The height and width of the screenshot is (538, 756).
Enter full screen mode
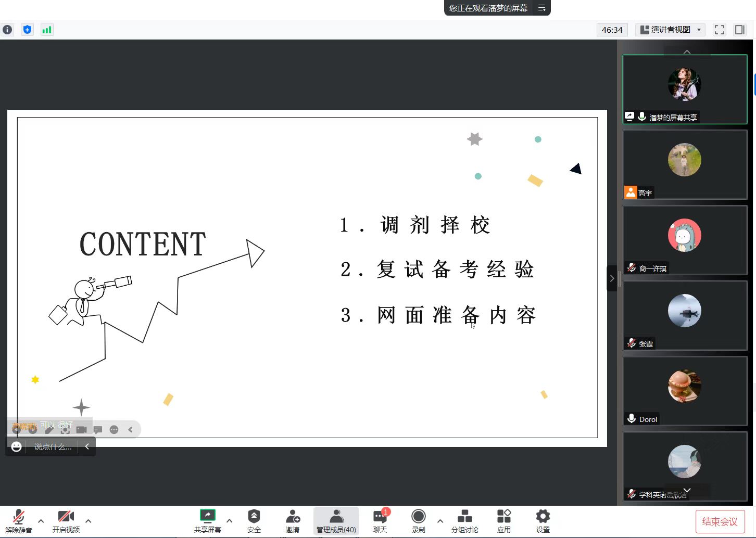720,30
